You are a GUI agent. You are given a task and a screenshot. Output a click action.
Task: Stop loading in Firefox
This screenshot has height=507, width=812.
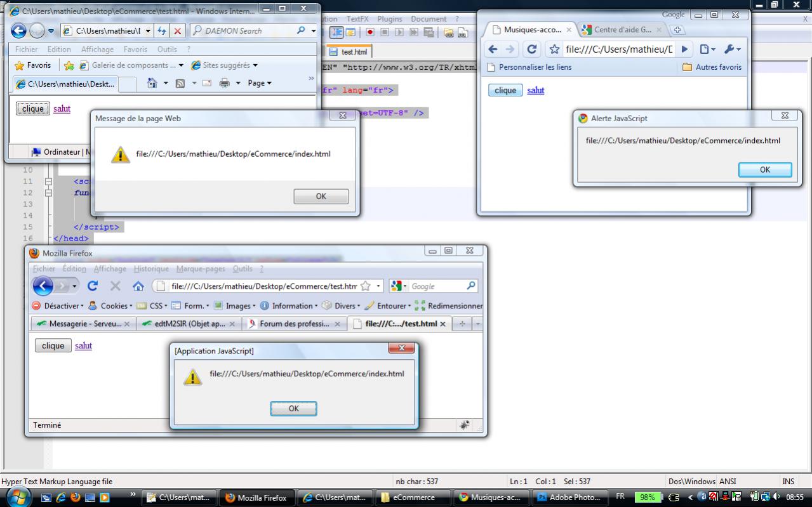tap(115, 286)
